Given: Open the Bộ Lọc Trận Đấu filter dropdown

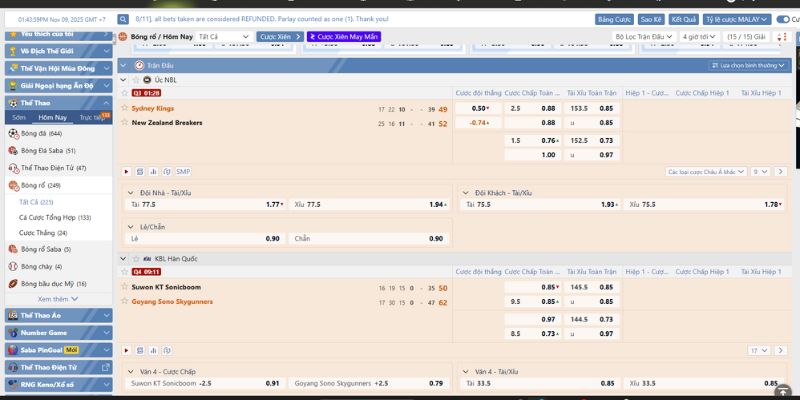Looking at the screenshot, I should tap(646, 37).
